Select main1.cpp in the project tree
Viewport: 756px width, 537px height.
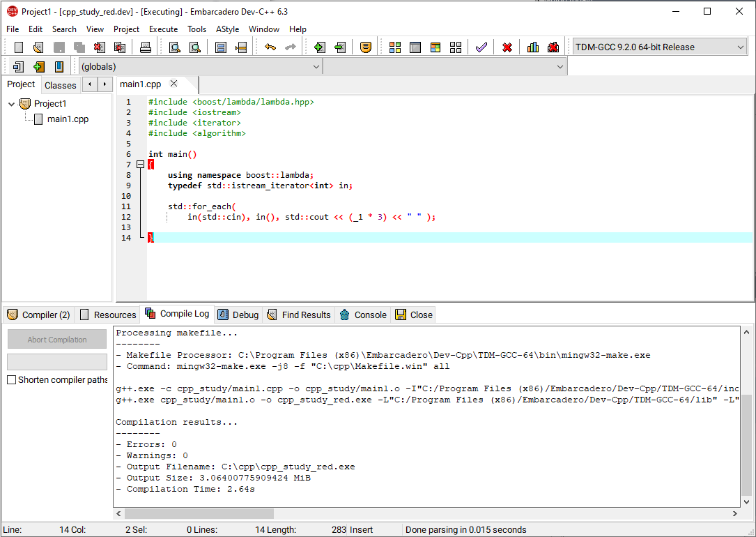68,119
